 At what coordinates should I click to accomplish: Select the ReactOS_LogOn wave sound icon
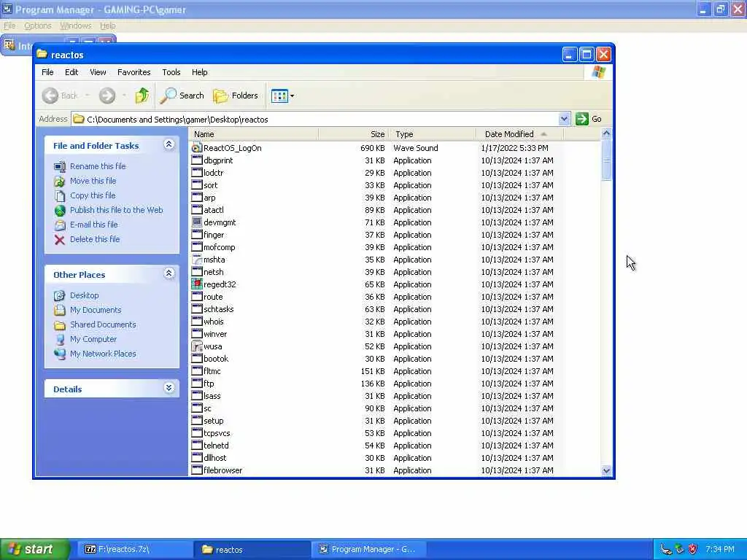pos(197,148)
